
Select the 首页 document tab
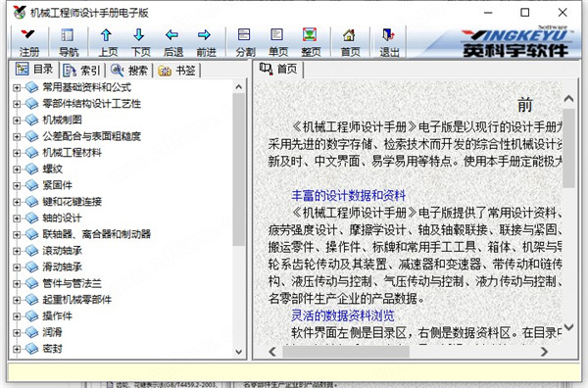point(278,69)
